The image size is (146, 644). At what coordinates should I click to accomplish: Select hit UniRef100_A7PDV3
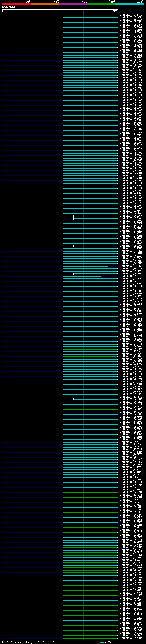[131, 35]
